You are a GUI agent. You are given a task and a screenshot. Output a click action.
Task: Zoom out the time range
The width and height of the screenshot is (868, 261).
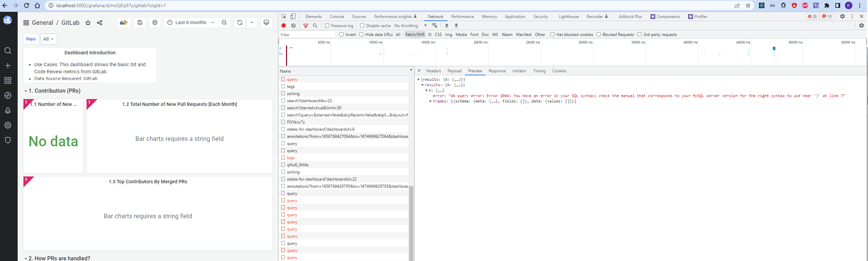click(x=224, y=22)
